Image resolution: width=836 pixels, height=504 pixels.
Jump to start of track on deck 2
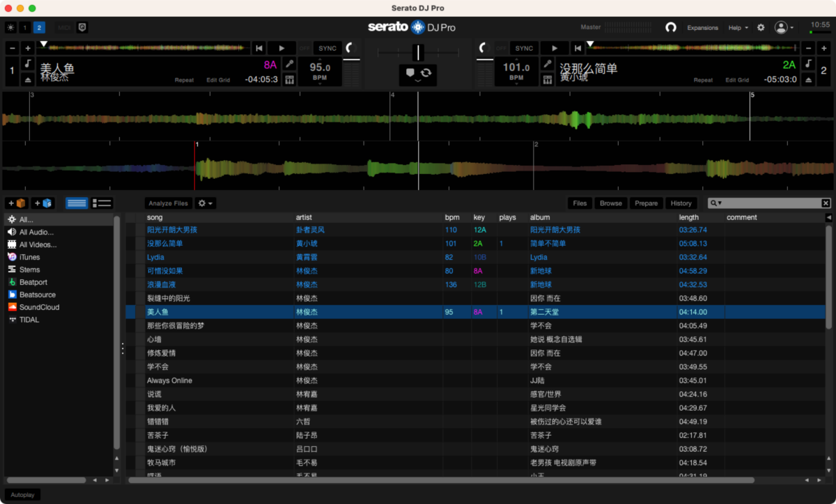click(578, 48)
